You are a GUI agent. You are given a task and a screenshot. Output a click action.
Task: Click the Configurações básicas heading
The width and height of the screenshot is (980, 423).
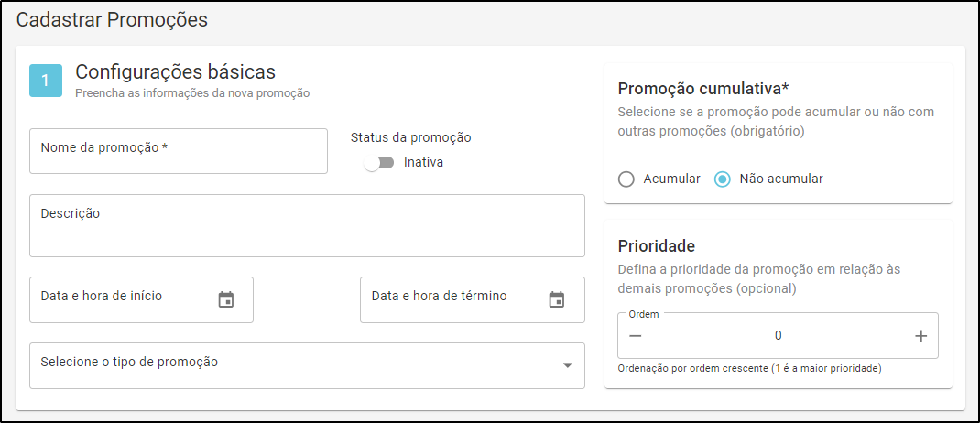176,71
